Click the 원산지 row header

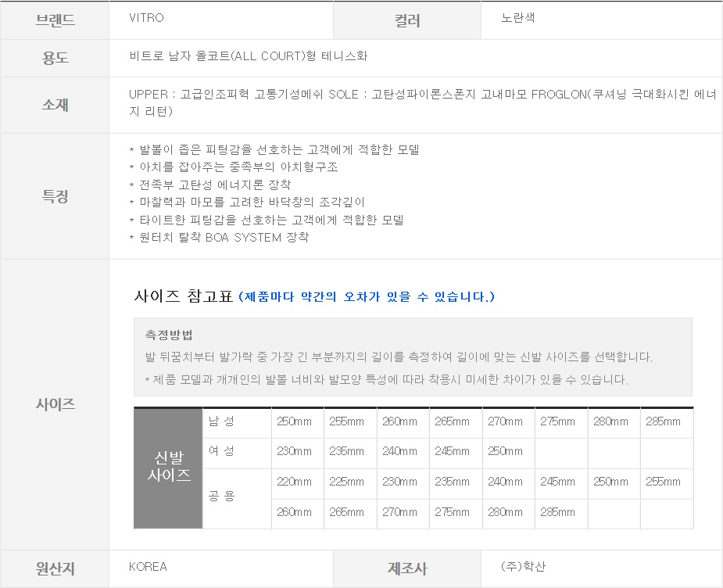click(x=55, y=568)
